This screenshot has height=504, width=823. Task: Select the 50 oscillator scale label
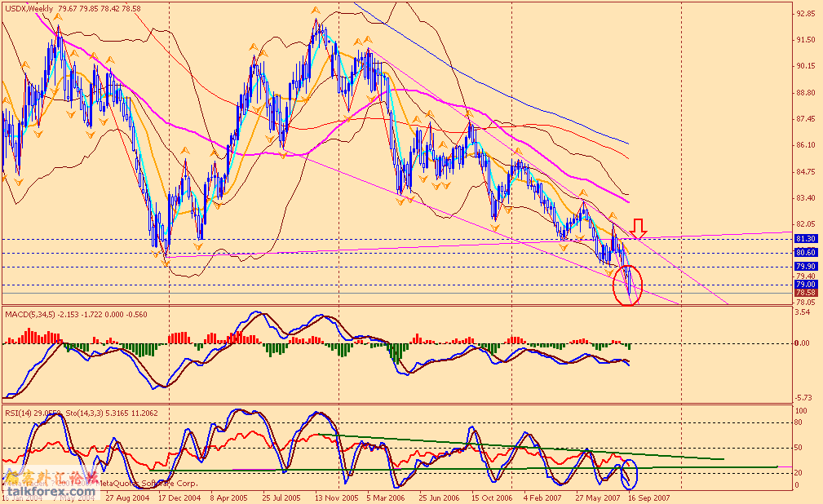(x=799, y=448)
